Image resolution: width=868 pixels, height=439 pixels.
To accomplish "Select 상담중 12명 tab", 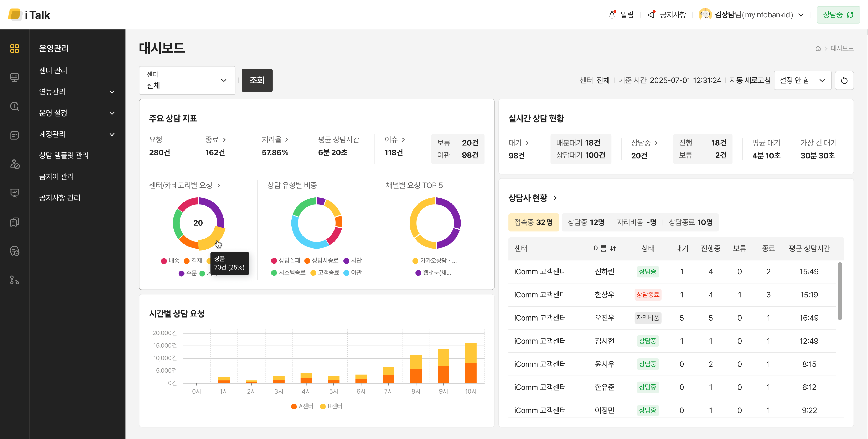I will click(x=586, y=222).
